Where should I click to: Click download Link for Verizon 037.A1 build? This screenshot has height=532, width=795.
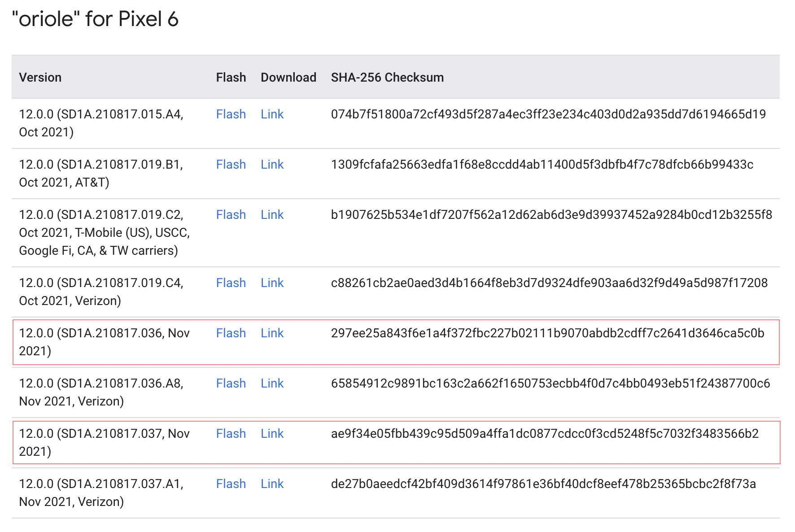pyautogui.click(x=272, y=484)
